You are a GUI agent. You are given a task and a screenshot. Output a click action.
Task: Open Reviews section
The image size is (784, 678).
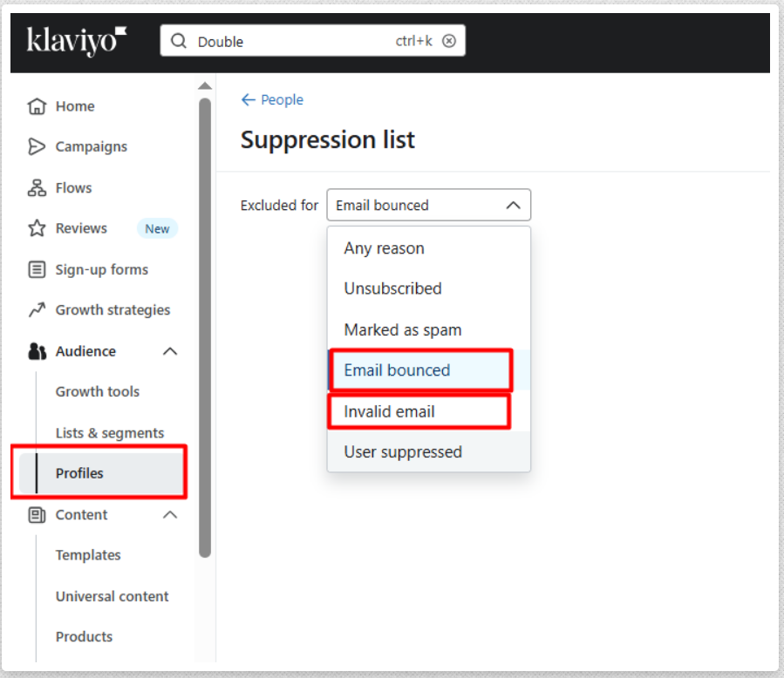(81, 228)
